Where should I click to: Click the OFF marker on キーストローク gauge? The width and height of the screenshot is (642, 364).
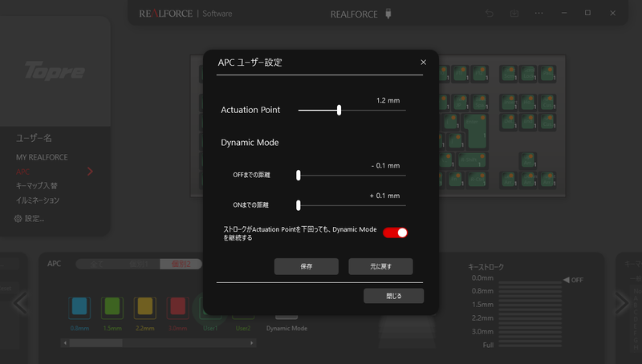click(x=573, y=280)
